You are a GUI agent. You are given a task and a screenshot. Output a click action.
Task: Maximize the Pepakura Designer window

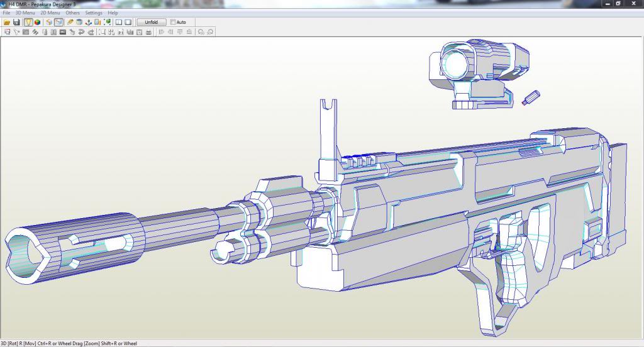pos(618,4)
